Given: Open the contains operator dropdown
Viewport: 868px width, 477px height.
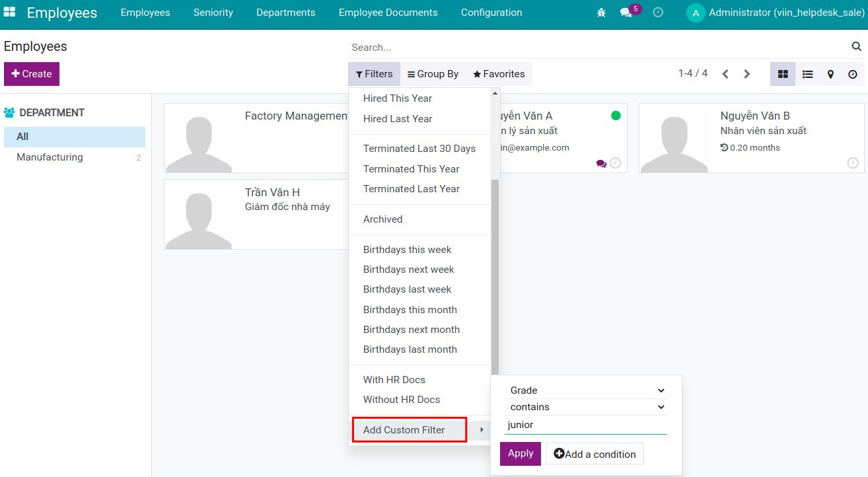Looking at the screenshot, I should [x=586, y=407].
